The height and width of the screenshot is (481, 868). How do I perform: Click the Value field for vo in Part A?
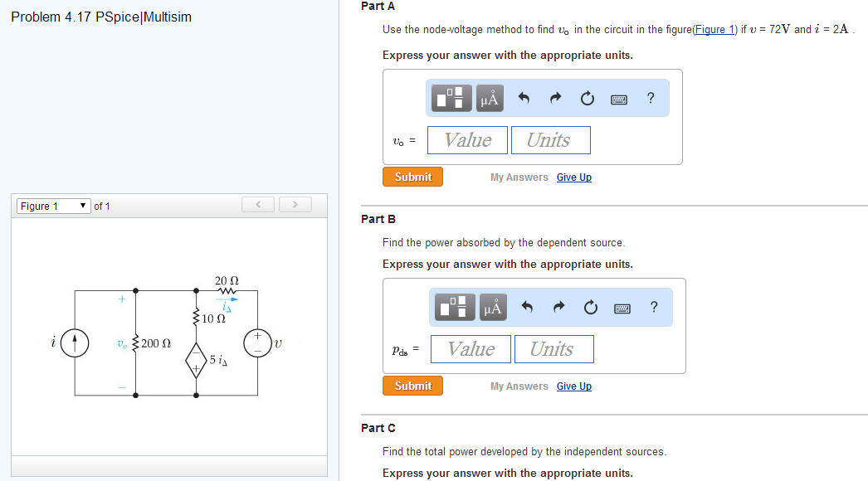click(466, 140)
